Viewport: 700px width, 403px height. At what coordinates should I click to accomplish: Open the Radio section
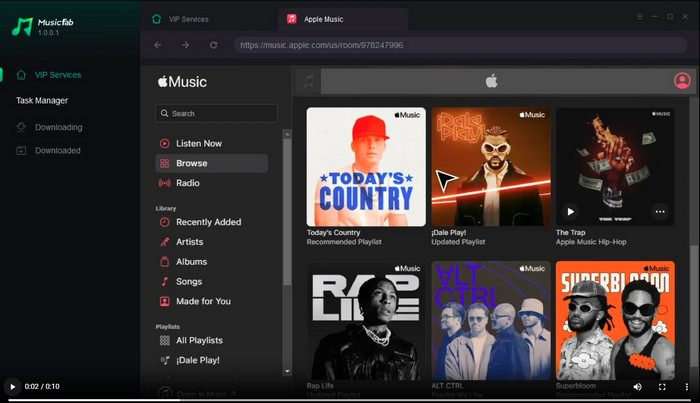click(187, 183)
